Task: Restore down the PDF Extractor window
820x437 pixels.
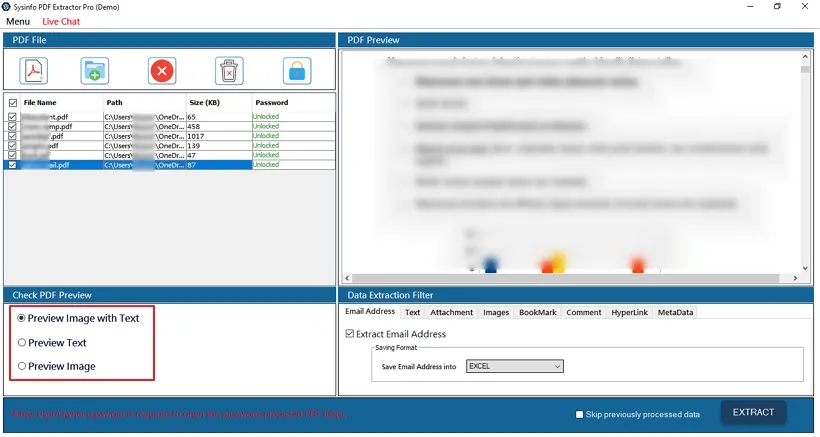Action: pos(778,7)
